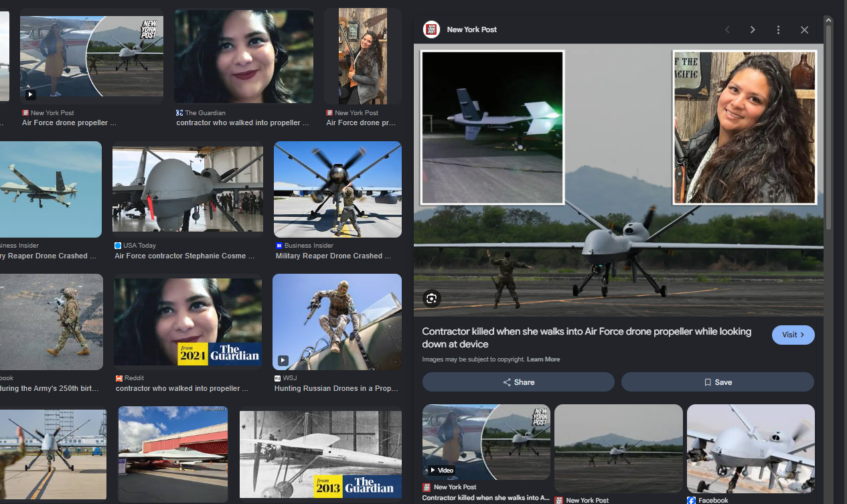Open related thumbnail with Video badge
Image resolution: width=847 pixels, height=504 pixels.
click(486, 442)
